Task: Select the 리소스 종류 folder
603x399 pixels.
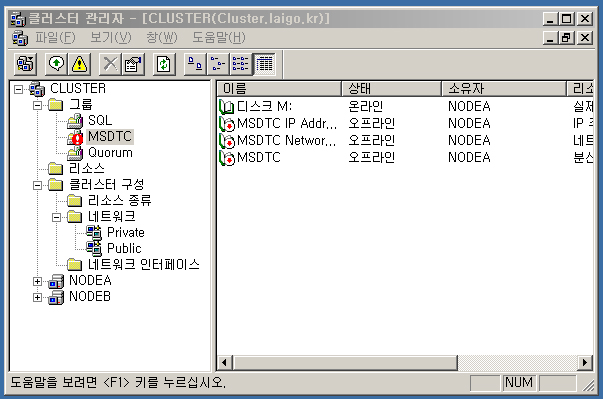Action: pos(120,201)
